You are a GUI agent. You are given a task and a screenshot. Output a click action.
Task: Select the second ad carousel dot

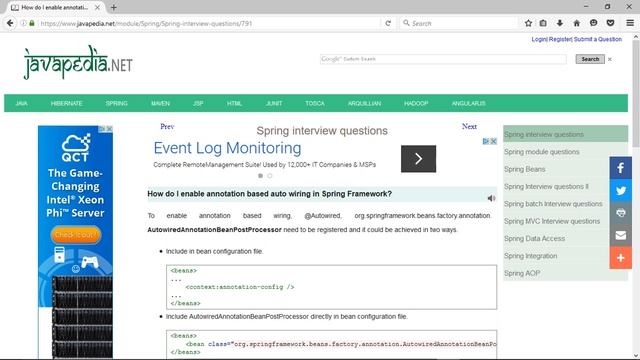(x=270, y=176)
